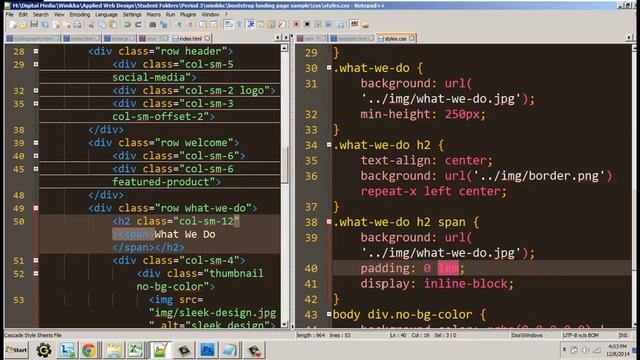Click the Synchronize Vertical Scrolling icon

click(203, 24)
